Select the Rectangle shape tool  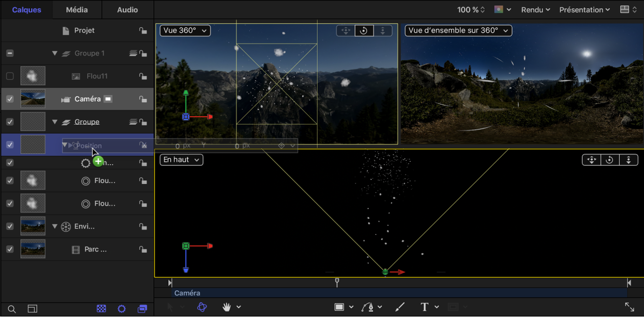pos(339,307)
